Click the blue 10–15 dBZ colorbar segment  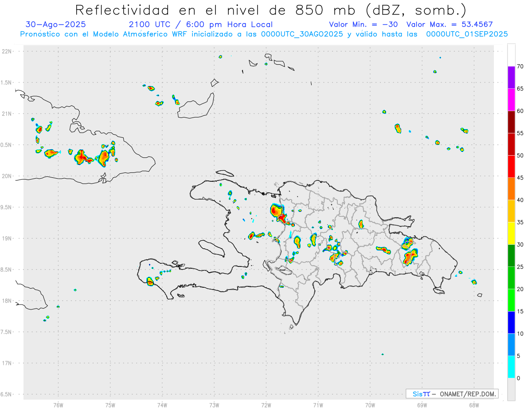[511, 323]
